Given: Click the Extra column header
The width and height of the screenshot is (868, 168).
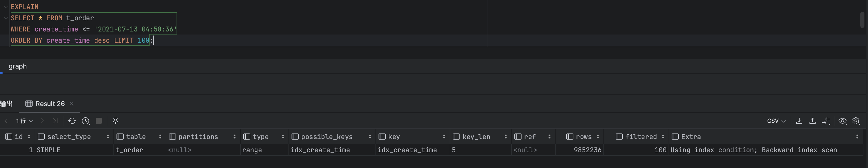Looking at the screenshot, I should coord(691,137).
